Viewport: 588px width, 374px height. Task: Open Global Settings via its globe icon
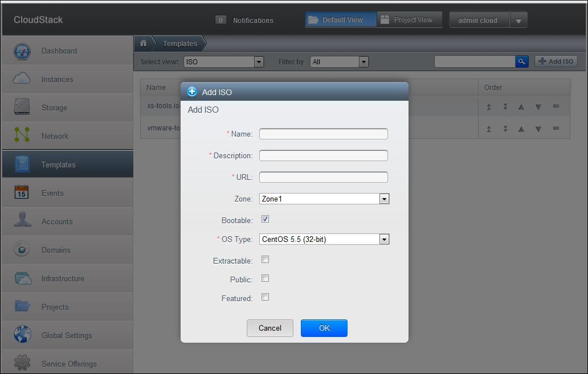(x=22, y=335)
